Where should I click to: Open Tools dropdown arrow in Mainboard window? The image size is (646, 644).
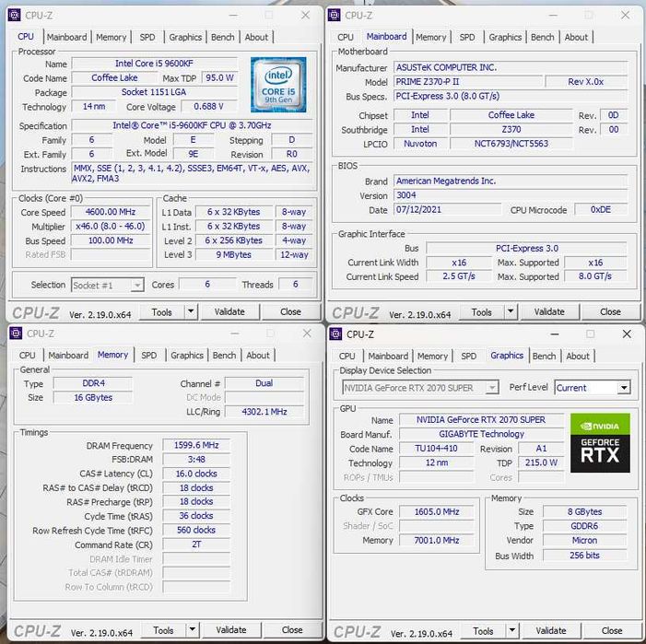(x=511, y=311)
